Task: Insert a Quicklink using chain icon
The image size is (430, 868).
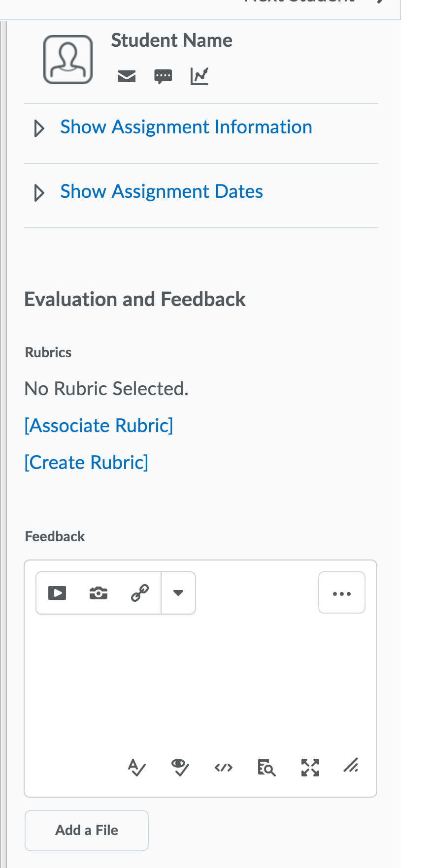Action: click(140, 593)
